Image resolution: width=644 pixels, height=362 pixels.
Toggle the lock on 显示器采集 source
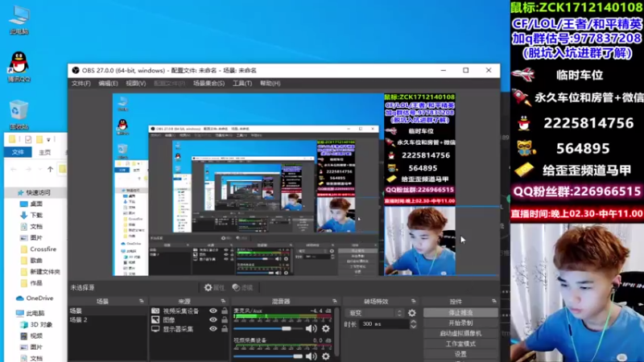tap(225, 329)
